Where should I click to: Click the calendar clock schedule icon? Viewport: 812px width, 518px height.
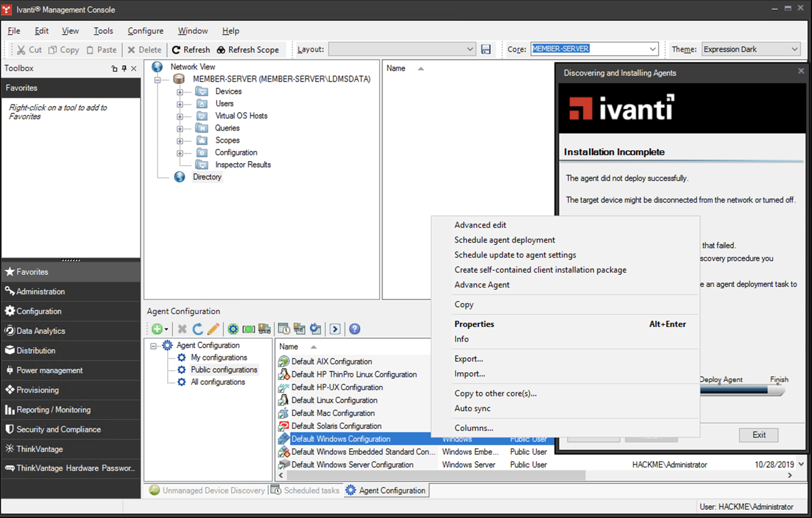(284, 329)
